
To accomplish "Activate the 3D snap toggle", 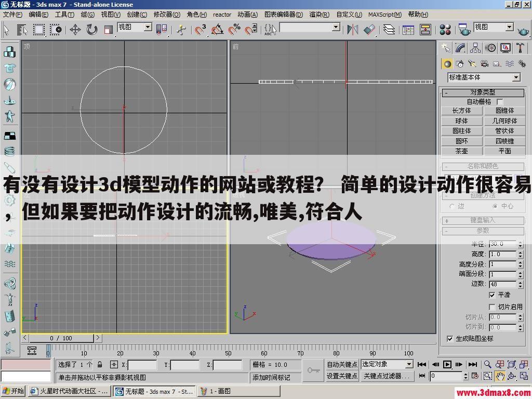I will pyautogui.click(x=199, y=30).
